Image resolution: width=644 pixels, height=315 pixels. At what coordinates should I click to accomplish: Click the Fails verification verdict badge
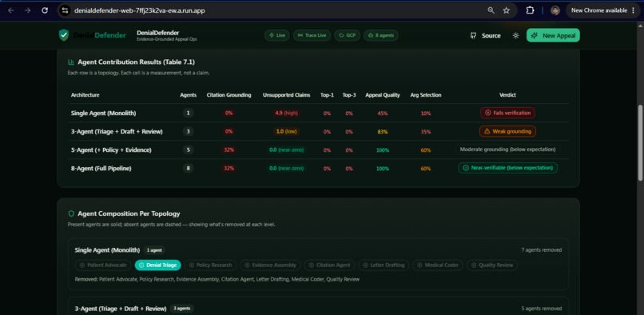[x=507, y=113]
